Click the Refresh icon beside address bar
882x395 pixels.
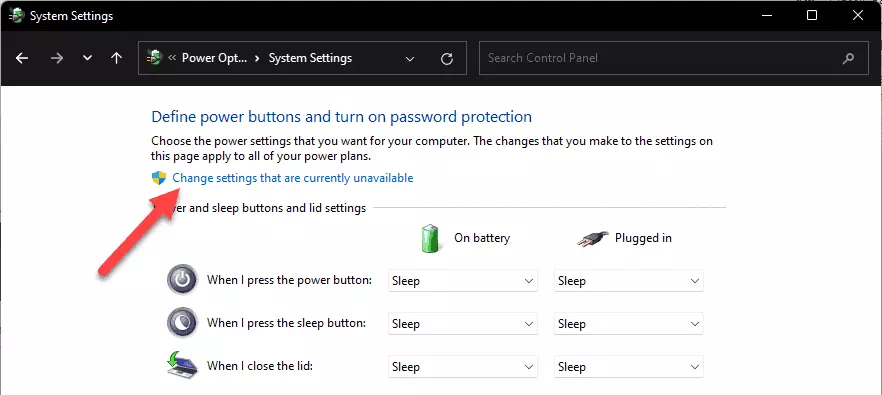click(x=447, y=59)
